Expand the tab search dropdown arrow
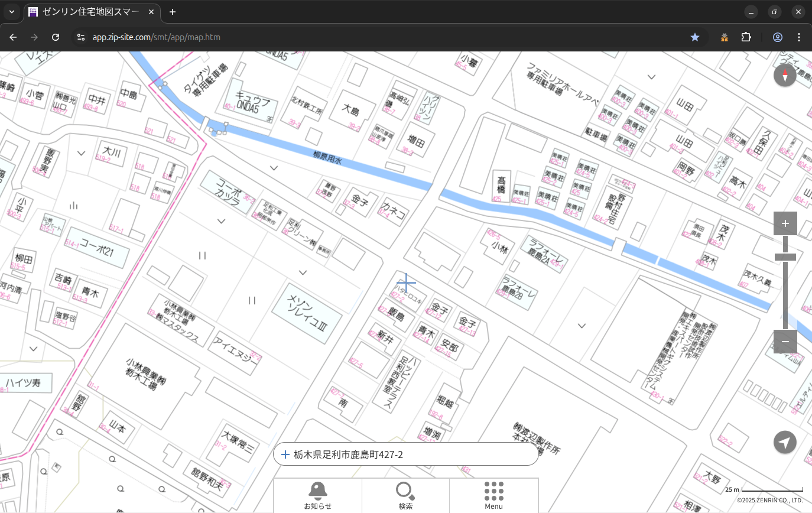 coord(11,12)
